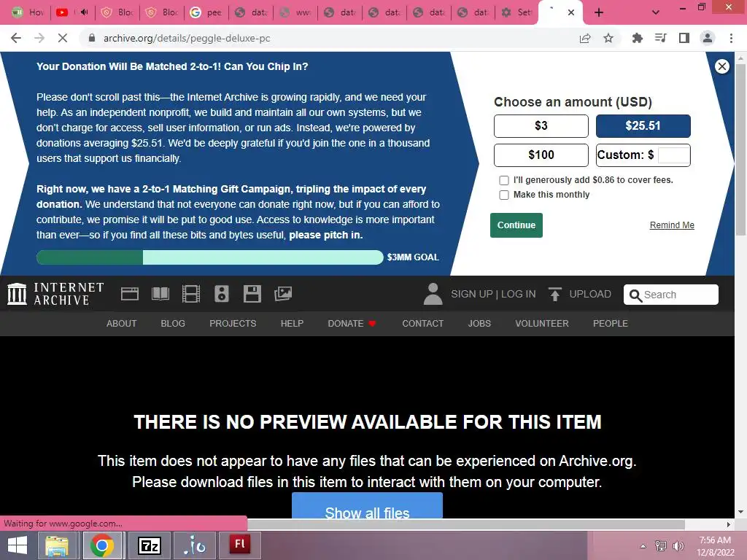The height and width of the screenshot is (560, 747).
Task: Open Chrome profile icon
Action: coord(708,38)
